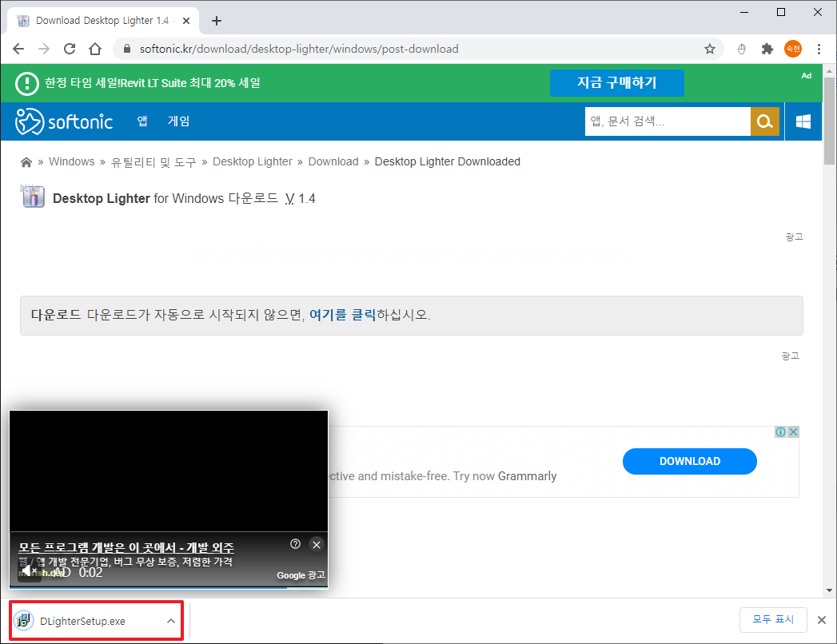Click the Softonic search input field

(668, 121)
